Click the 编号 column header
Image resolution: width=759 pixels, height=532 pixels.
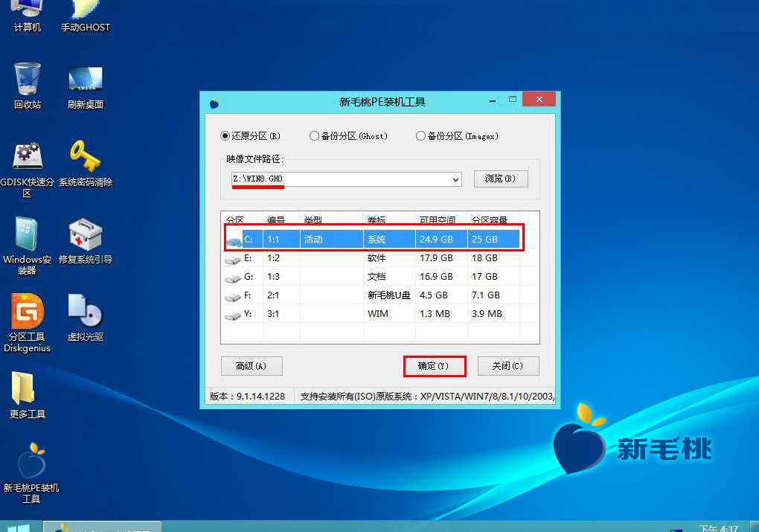coord(276,220)
